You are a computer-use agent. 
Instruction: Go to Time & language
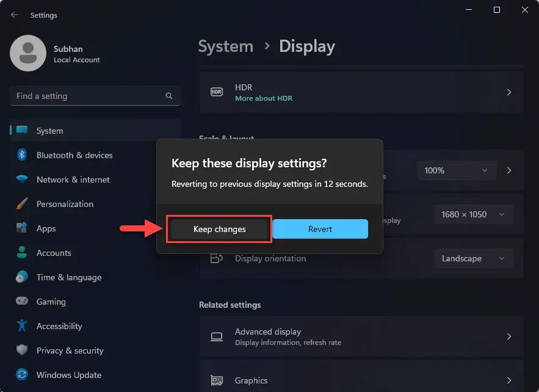[x=95, y=277]
